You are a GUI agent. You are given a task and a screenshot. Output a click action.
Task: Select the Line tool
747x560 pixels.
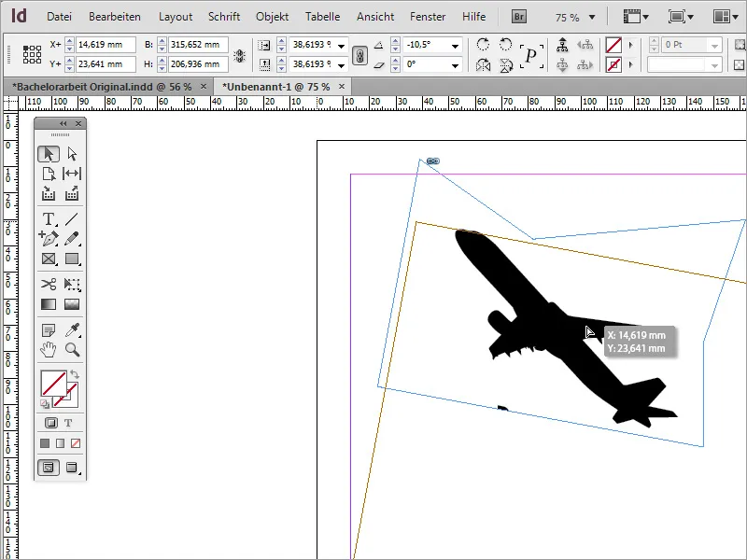click(x=72, y=219)
